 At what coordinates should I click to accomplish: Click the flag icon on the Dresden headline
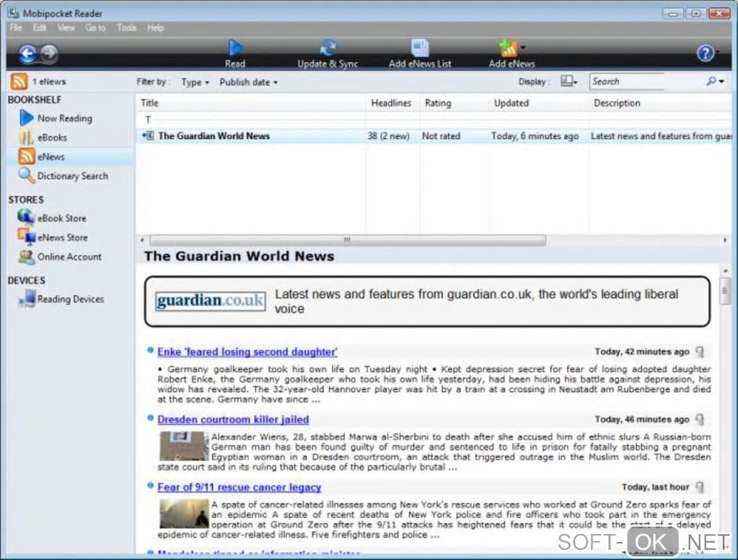tap(700, 420)
